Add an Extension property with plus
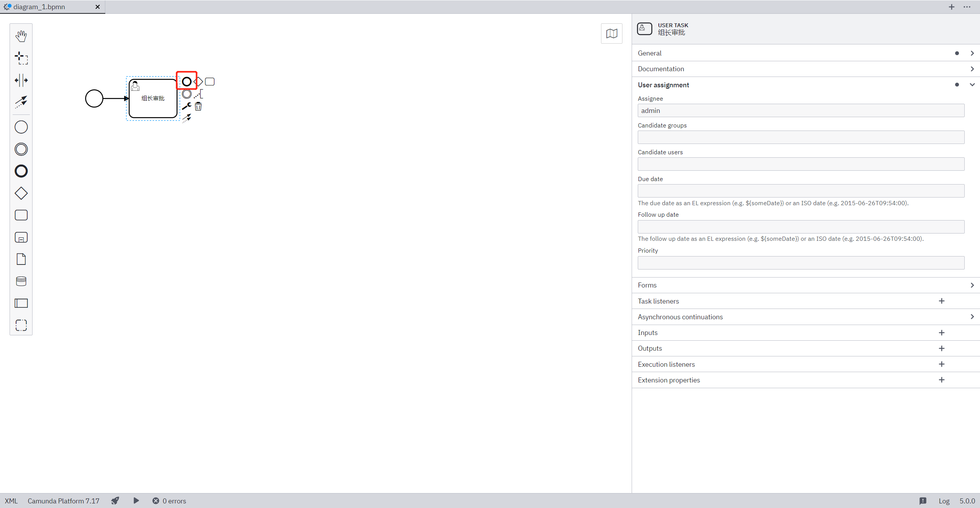The height and width of the screenshot is (508, 980). (942, 380)
